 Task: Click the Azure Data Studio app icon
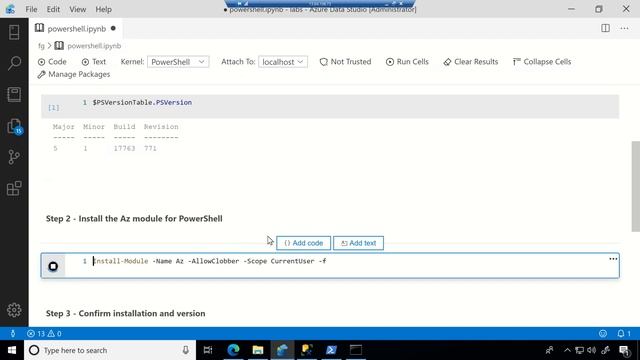[10, 9]
